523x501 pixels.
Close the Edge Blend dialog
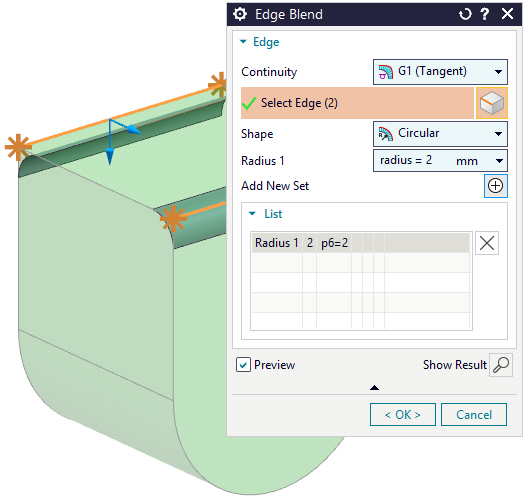click(x=507, y=14)
